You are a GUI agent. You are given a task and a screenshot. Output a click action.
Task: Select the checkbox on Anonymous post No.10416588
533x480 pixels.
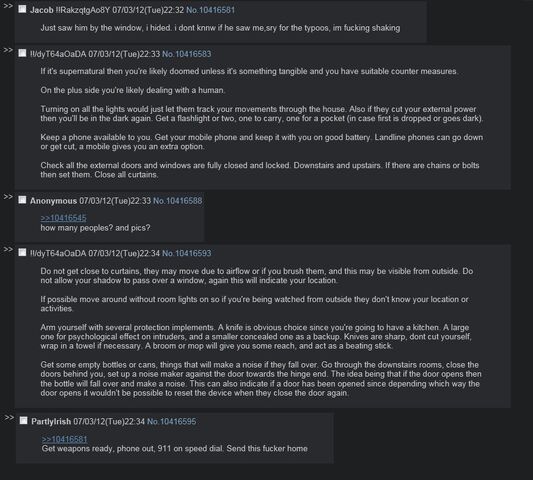click(22, 200)
